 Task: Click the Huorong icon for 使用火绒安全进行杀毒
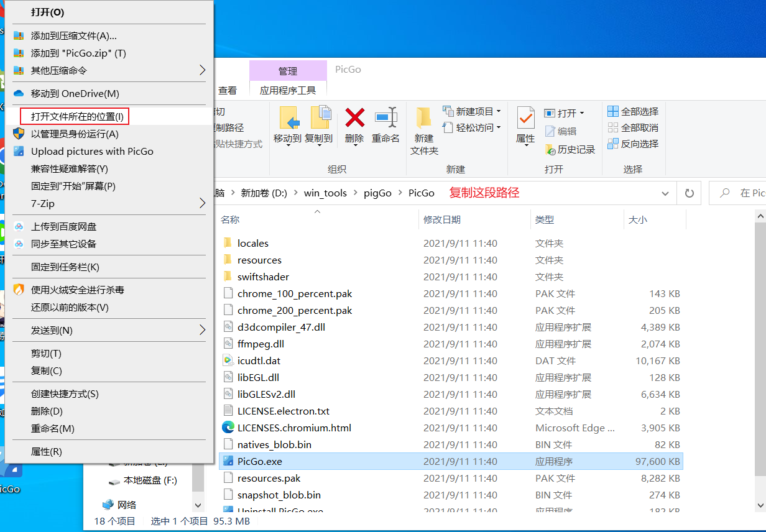click(x=19, y=290)
